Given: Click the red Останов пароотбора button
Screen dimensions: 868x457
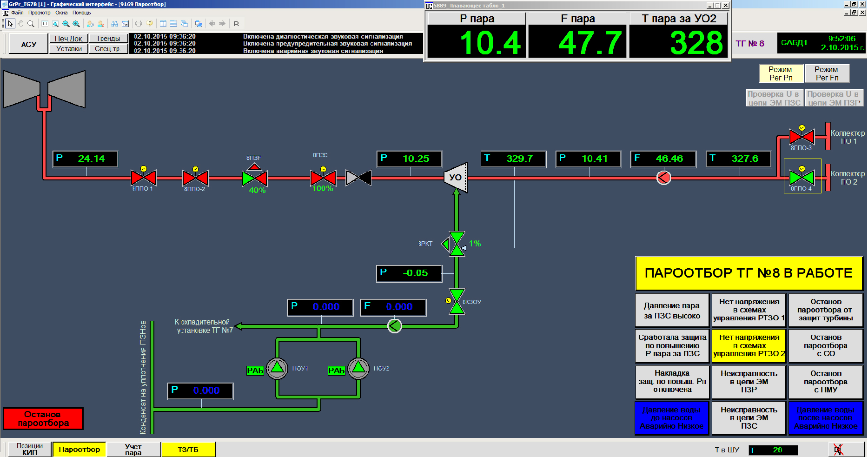Looking at the screenshot, I should [x=43, y=418].
